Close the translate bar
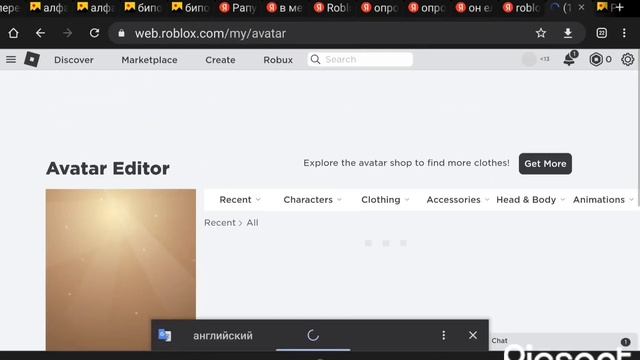This screenshot has width=640, height=360. pyautogui.click(x=473, y=335)
